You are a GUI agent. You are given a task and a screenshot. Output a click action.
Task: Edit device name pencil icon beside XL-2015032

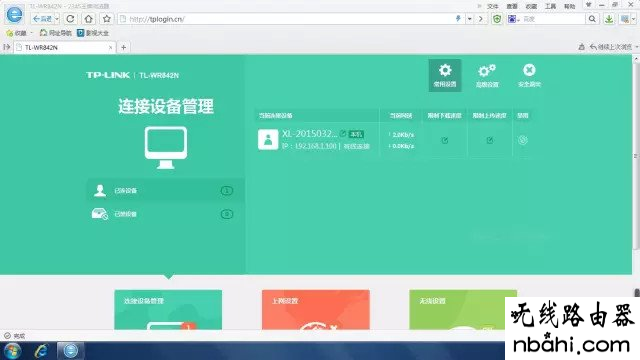343,133
